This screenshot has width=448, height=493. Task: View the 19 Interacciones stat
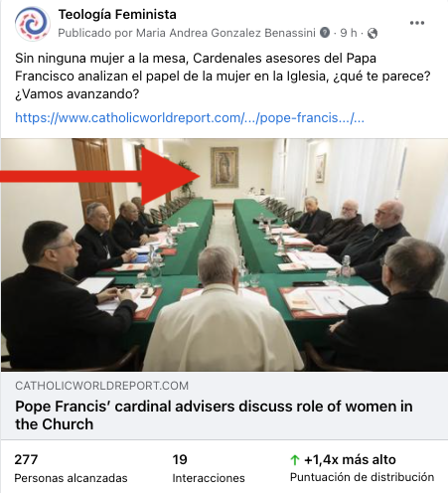[209, 468]
